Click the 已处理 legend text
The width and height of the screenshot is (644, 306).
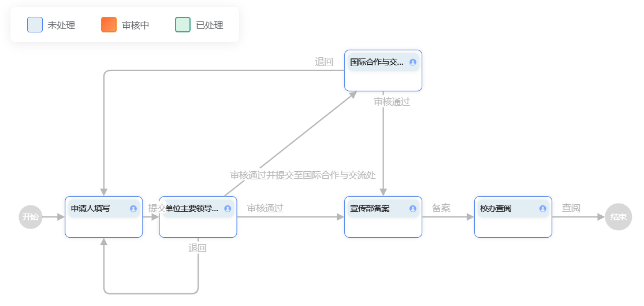(210, 25)
